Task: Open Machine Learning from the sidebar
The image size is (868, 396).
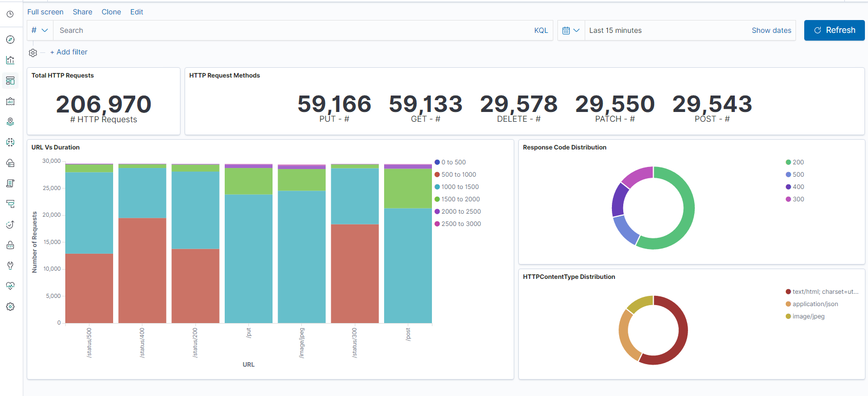Action: 10,142
